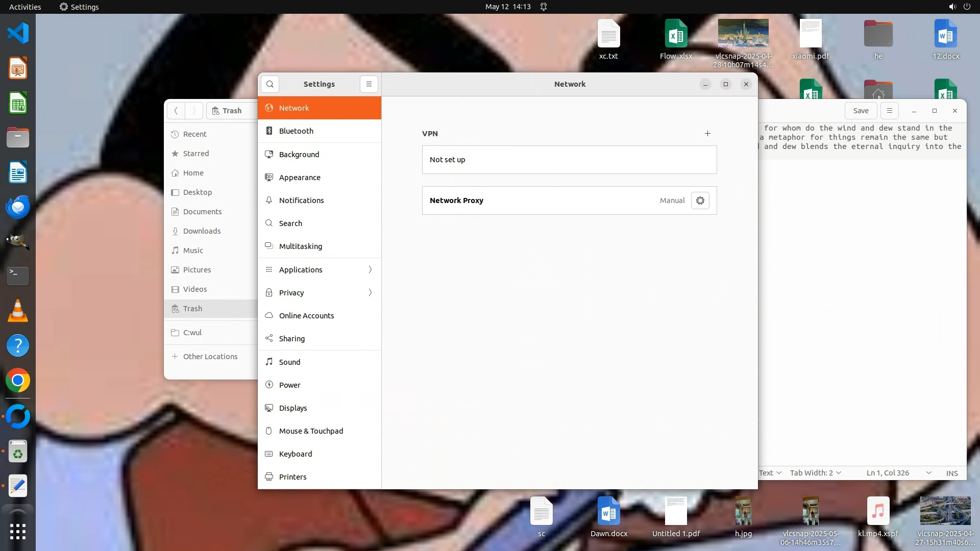Open Tab Width dropdown in editor

(815, 473)
